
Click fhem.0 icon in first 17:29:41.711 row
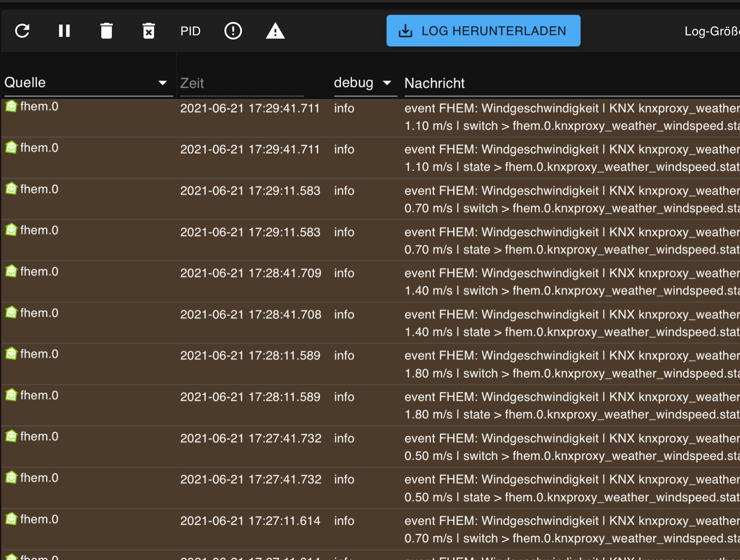click(11, 106)
